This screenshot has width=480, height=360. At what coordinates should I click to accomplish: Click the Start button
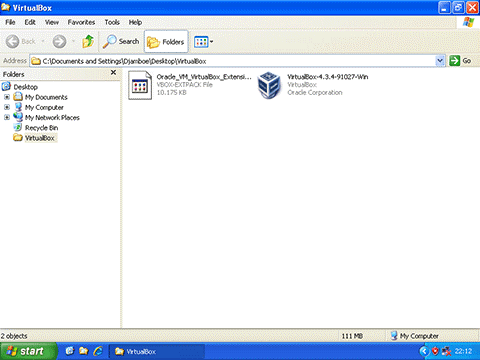tap(28, 351)
